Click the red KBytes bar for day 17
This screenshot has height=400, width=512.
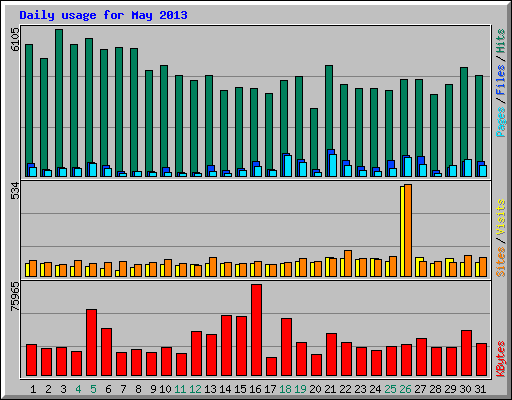tap(271, 367)
